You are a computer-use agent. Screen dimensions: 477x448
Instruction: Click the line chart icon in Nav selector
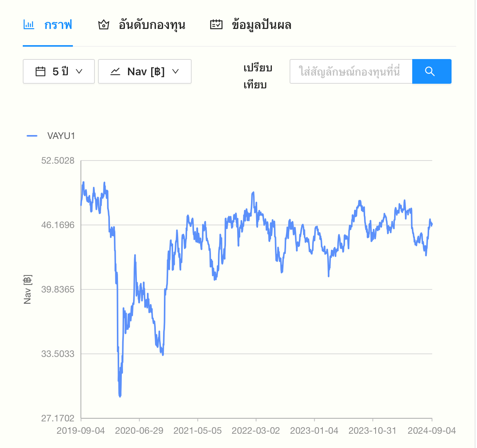point(115,71)
